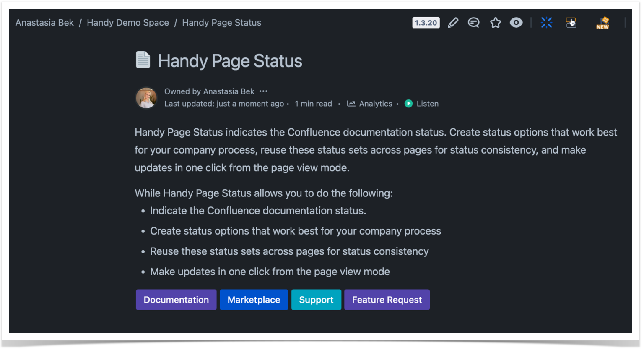Select the blue Handy loading spinner toolbar icon
The image size is (644, 350).
coord(546,23)
